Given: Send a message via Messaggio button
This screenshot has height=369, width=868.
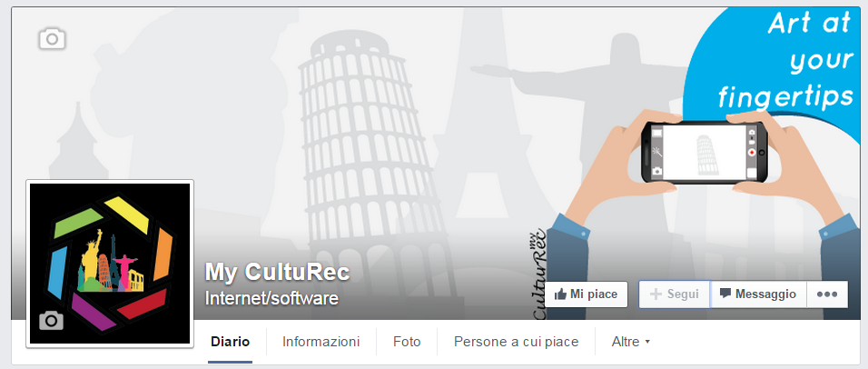Looking at the screenshot, I should coord(758,294).
